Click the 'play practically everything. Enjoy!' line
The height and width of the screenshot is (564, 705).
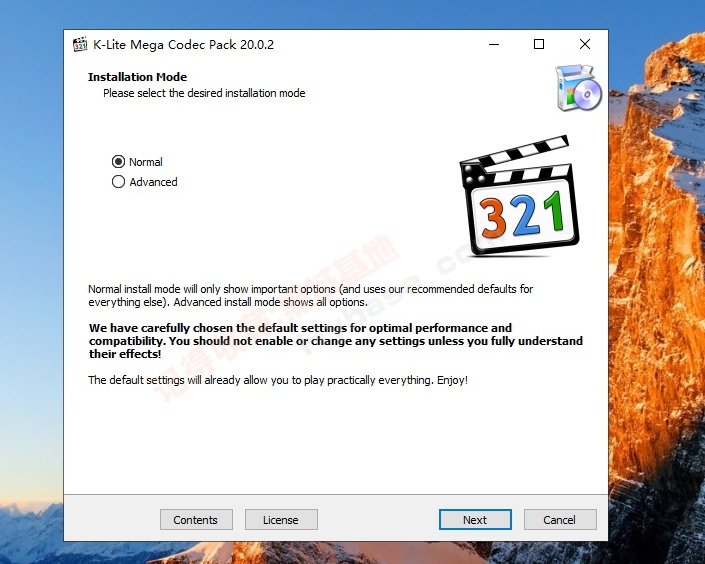click(278, 380)
